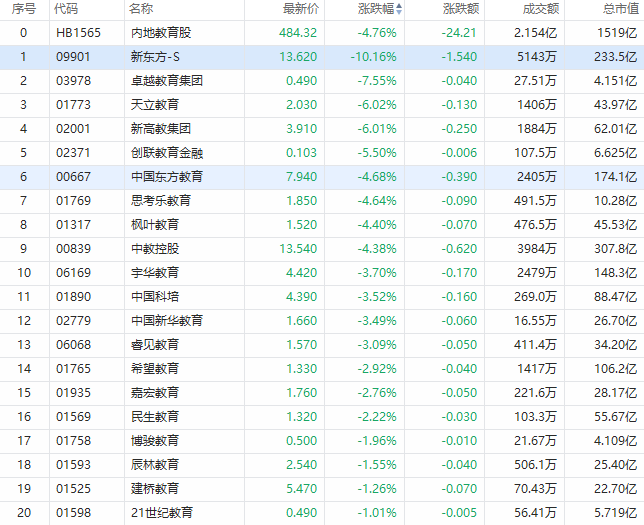Click change amount -24.21
Image resolution: width=644 pixels, height=525 pixels.
coord(459,33)
